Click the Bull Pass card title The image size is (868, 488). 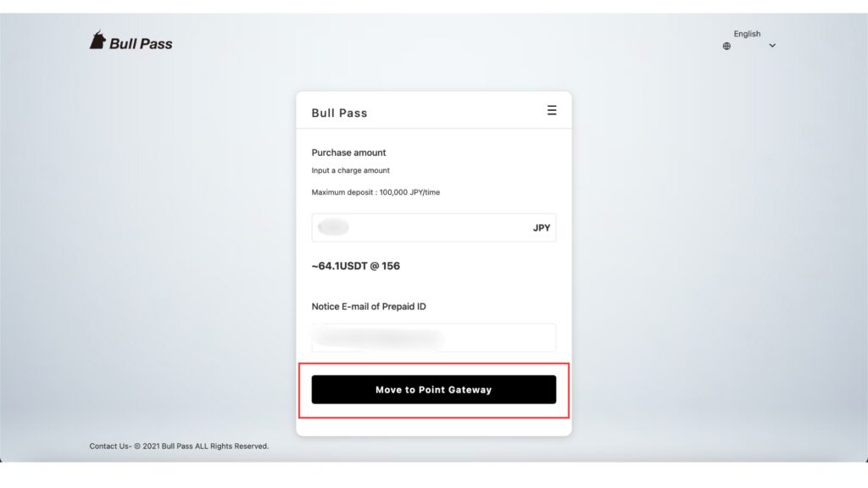339,113
